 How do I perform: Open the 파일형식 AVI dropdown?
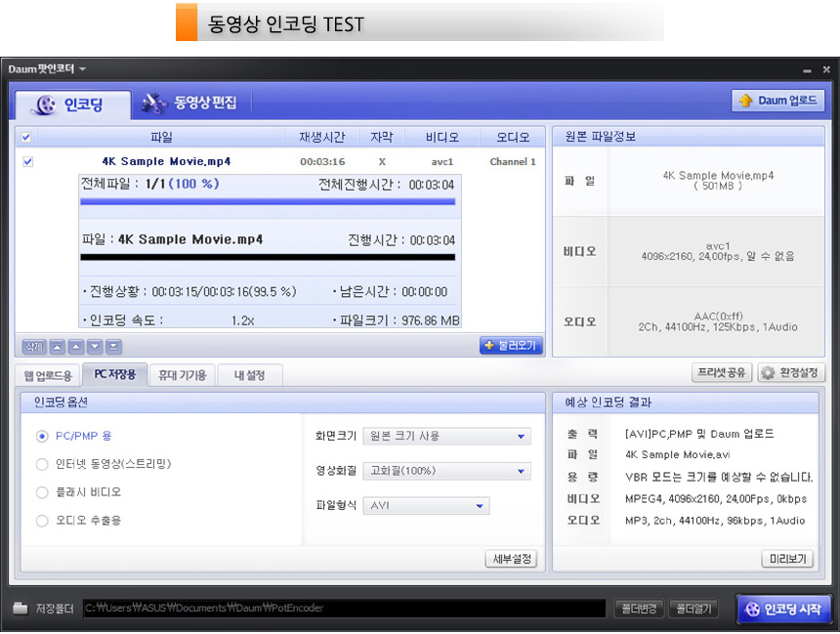[x=425, y=506]
